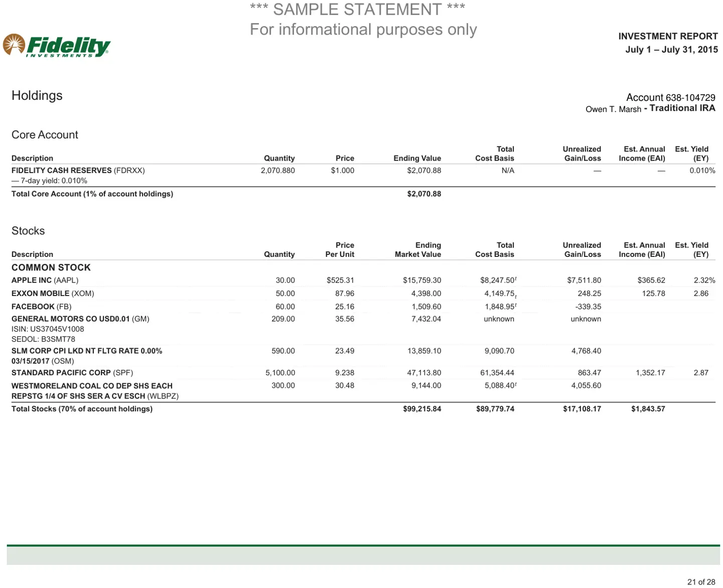The height and width of the screenshot is (588, 723).
Task: Click the Westmoreland Coal cost basis 5,088.40
Action: tap(499, 386)
